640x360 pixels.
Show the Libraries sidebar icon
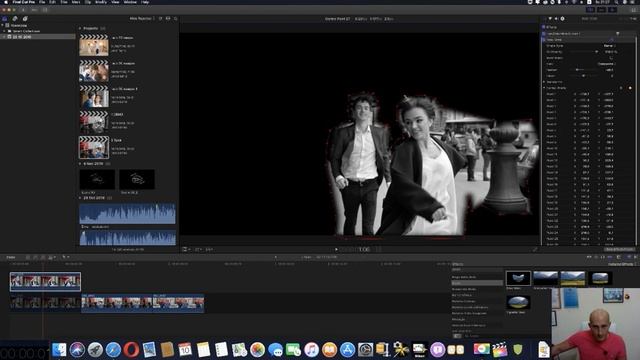[5, 18]
